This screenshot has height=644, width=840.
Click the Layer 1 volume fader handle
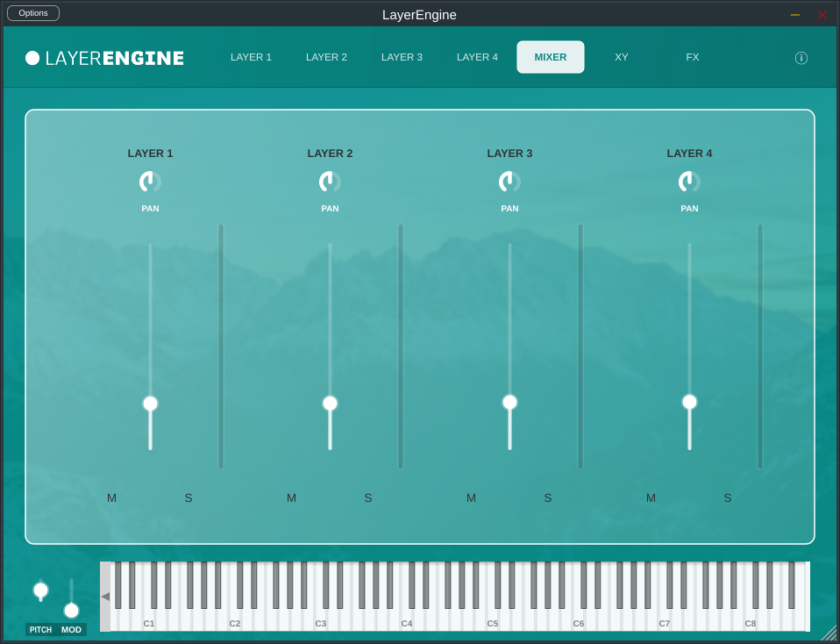(150, 404)
